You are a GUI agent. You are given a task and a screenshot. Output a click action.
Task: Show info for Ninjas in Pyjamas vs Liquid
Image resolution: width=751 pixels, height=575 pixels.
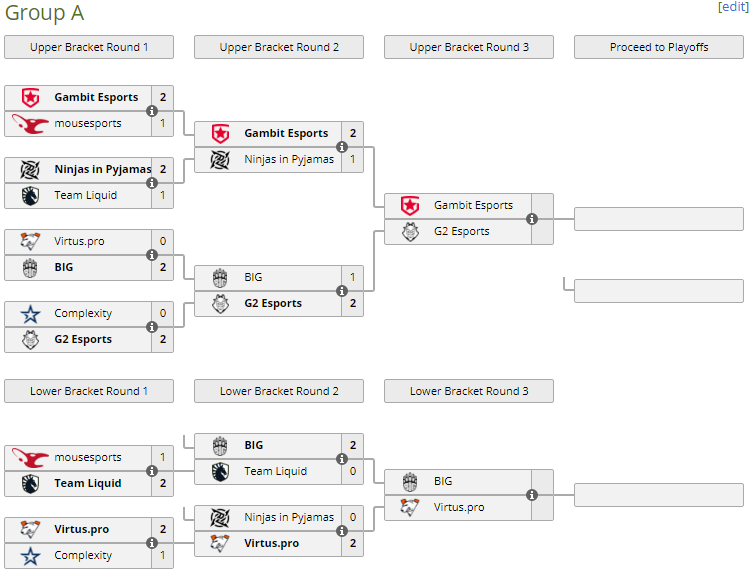pos(152,183)
